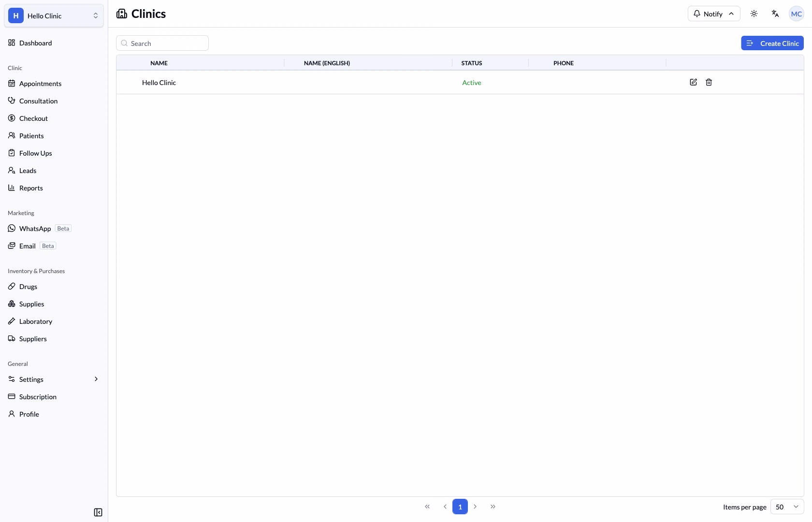Expand the Notify menu
This screenshot has width=812, height=522.
point(714,14)
